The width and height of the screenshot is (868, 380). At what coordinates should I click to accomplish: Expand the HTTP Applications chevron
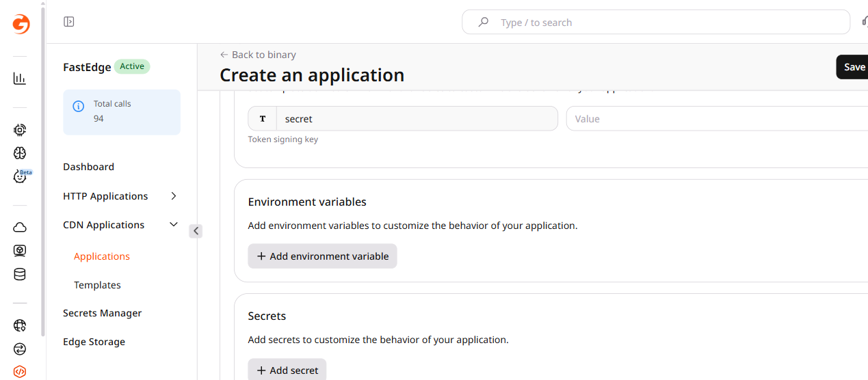coord(174,196)
